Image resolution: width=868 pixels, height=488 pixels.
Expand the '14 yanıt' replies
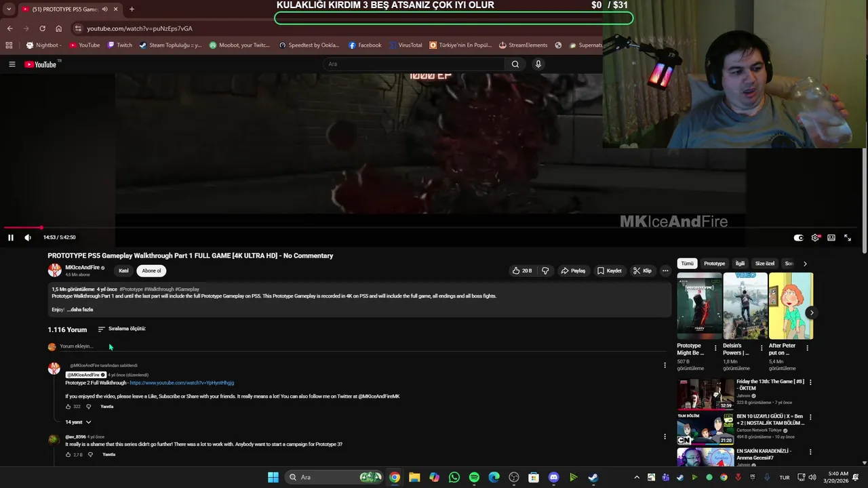click(x=78, y=422)
